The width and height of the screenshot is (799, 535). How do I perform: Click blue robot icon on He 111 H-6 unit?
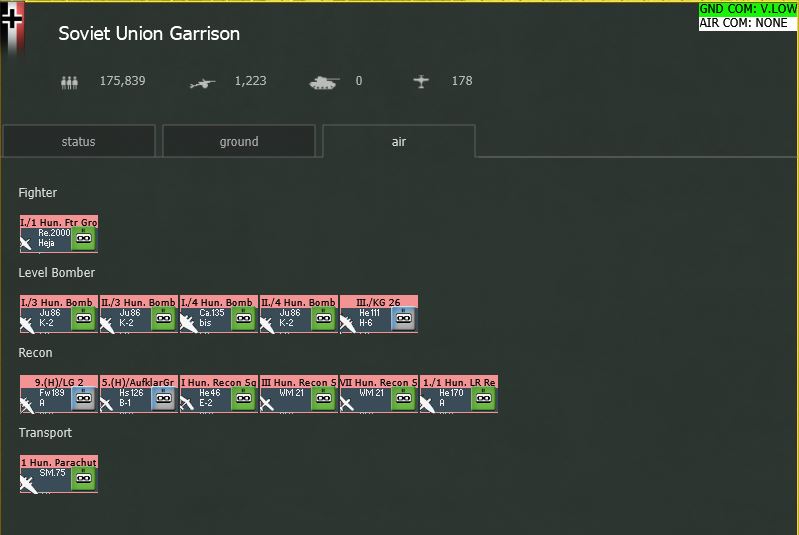click(403, 318)
